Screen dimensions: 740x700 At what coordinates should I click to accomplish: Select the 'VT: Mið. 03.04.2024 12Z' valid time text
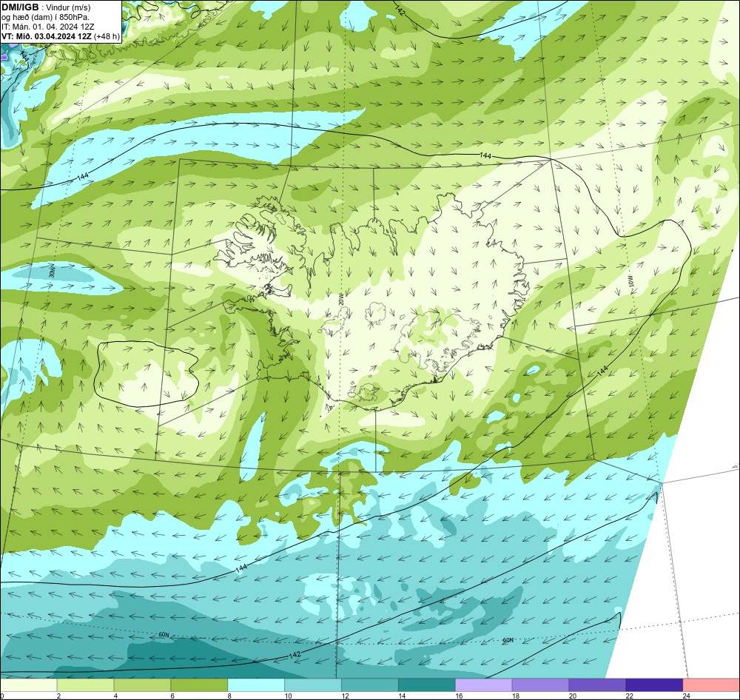(x=47, y=36)
